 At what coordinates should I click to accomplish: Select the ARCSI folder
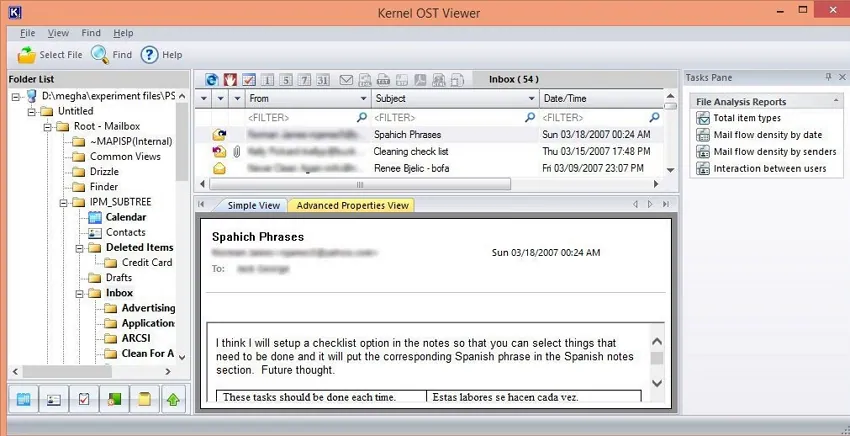tap(136, 339)
